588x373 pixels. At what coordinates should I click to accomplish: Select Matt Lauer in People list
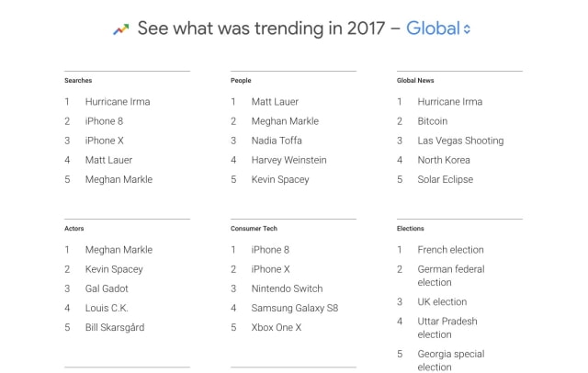pyautogui.click(x=275, y=102)
